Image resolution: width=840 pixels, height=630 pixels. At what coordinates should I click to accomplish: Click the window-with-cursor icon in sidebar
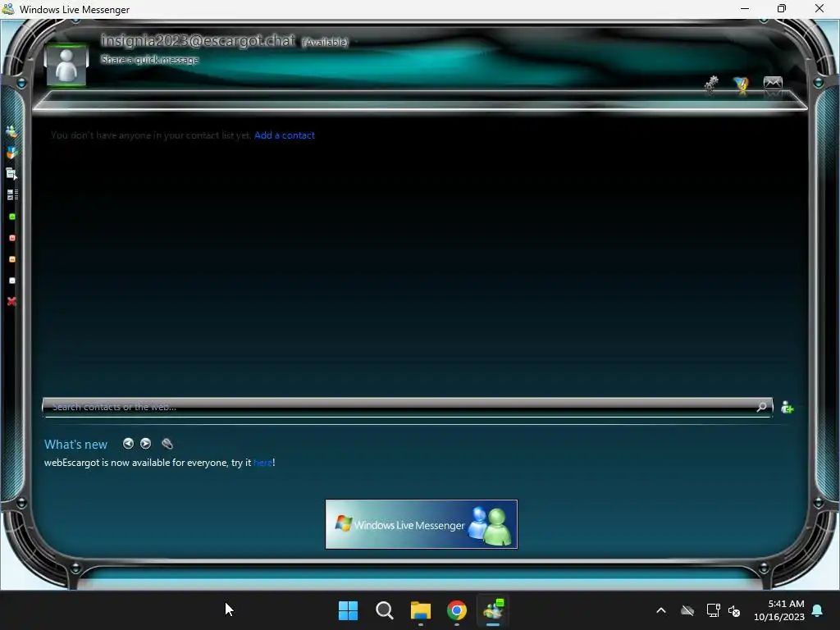pos(11,173)
